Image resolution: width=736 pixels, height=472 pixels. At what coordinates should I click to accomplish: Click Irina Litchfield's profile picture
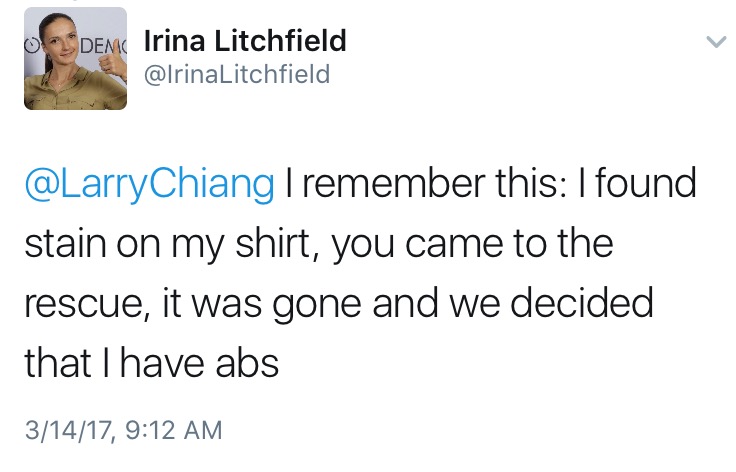[x=76, y=59]
